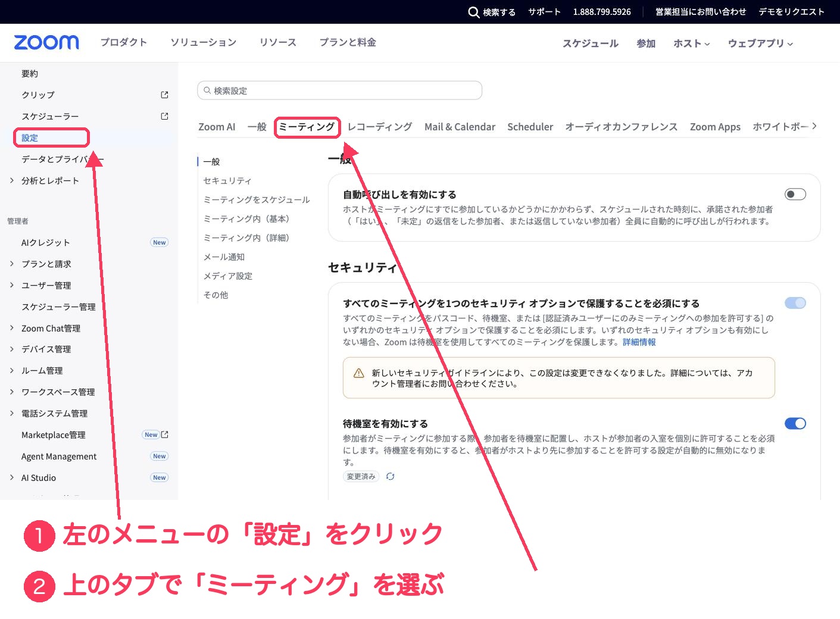Toggle the locked security option requirement switch

(795, 303)
